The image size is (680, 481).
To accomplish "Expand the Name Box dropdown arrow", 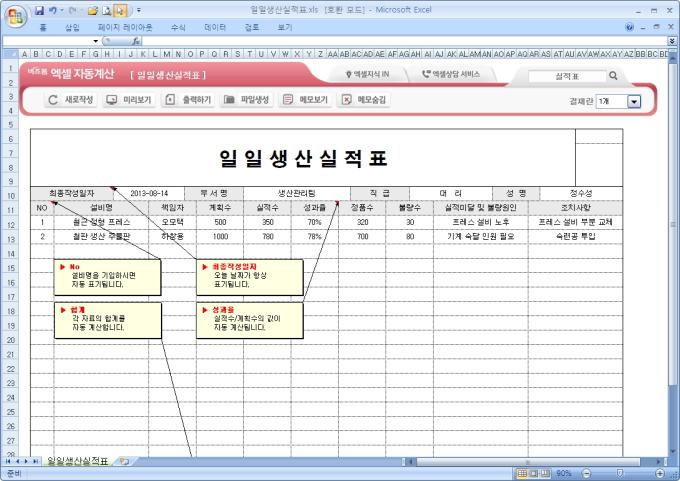I will [95, 41].
